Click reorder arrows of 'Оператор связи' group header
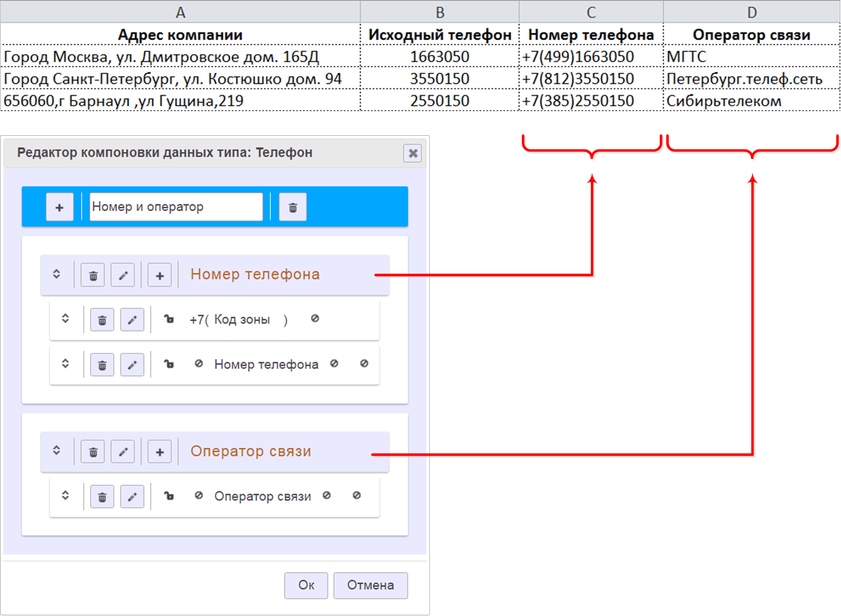The width and height of the screenshot is (841, 616). pos(56,451)
